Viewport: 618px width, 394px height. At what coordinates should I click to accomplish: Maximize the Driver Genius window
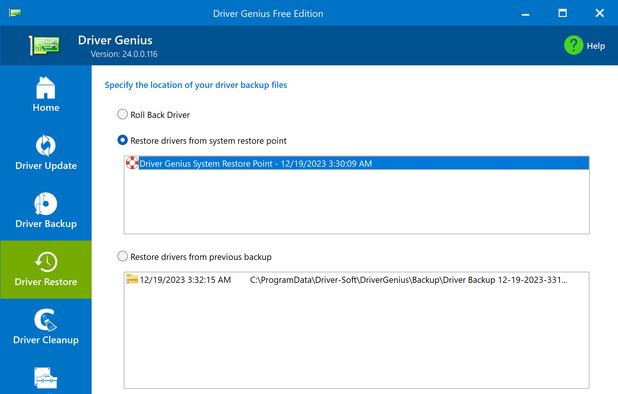tap(562, 13)
